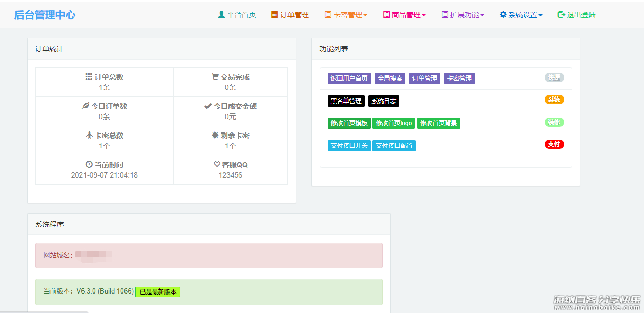Click the 退出登陆 logout icon
The image size is (644, 313).
[561, 15]
